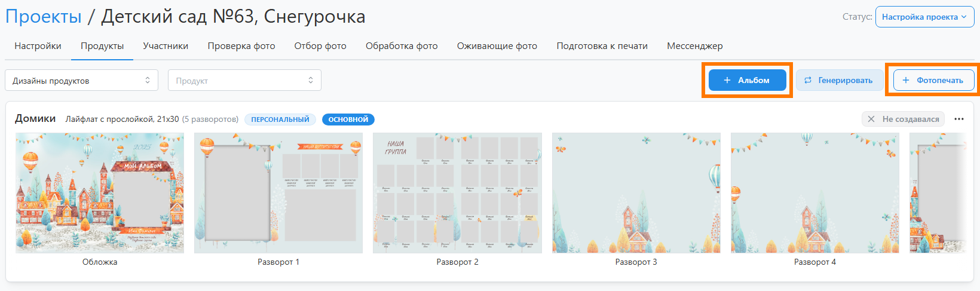This screenshot has width=980, height=291.
Task: Switch to the Мессенджер tab
Action: pyautogui.click(x=694, y=46)
